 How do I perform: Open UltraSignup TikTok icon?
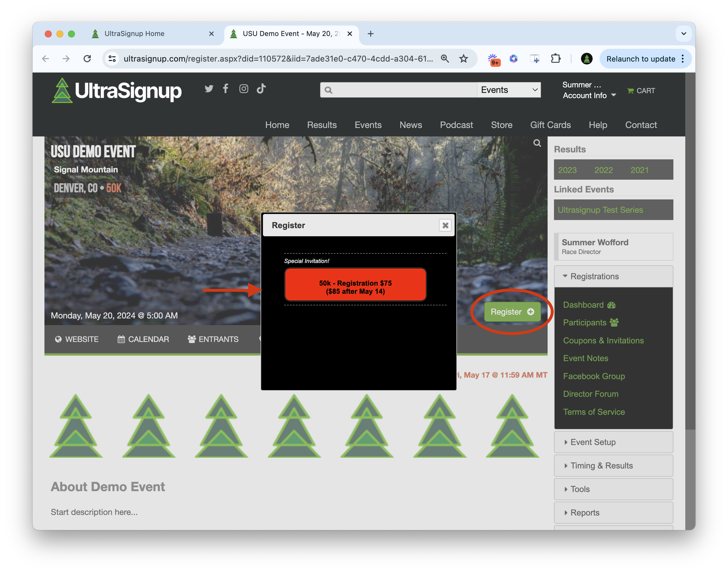pyautogui.click(x=261, y=89)
